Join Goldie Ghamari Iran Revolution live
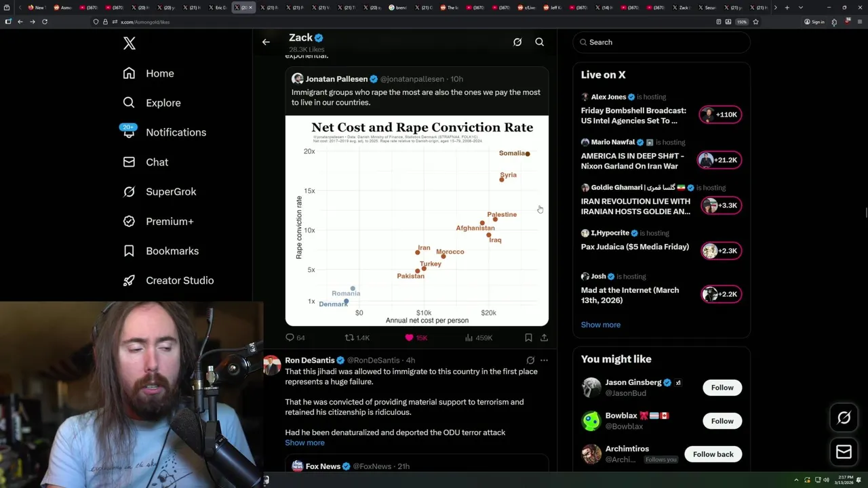This screenshot has height=488, width=868. tap(635, 206)
